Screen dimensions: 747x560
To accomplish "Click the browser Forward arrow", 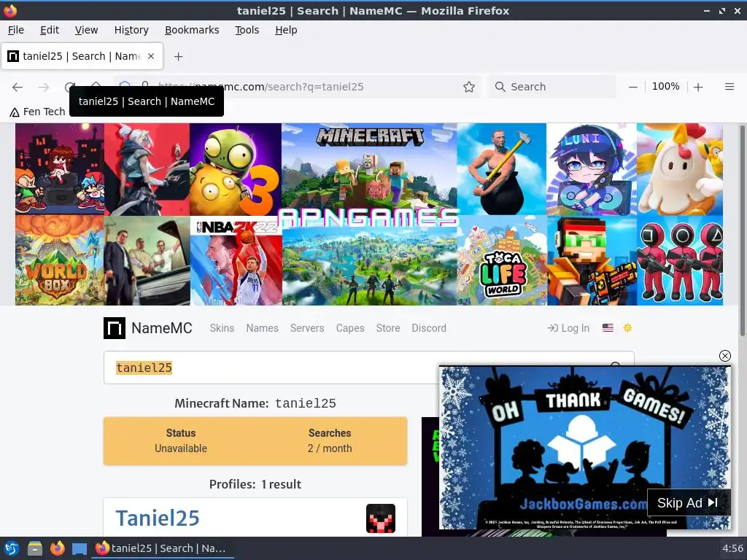I will (44, 87).
